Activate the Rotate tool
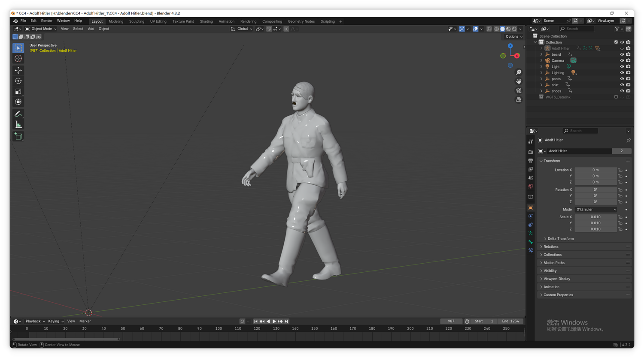The width and height of the screenshot is (644, 358). [18, 81]
